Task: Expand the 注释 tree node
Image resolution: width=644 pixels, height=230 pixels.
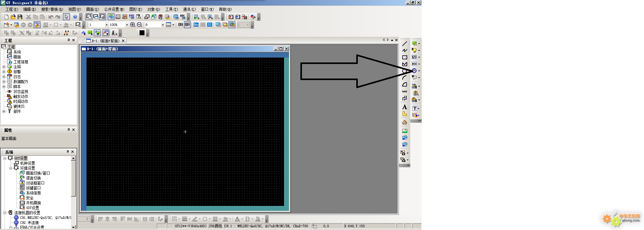Action: [4, 67]
